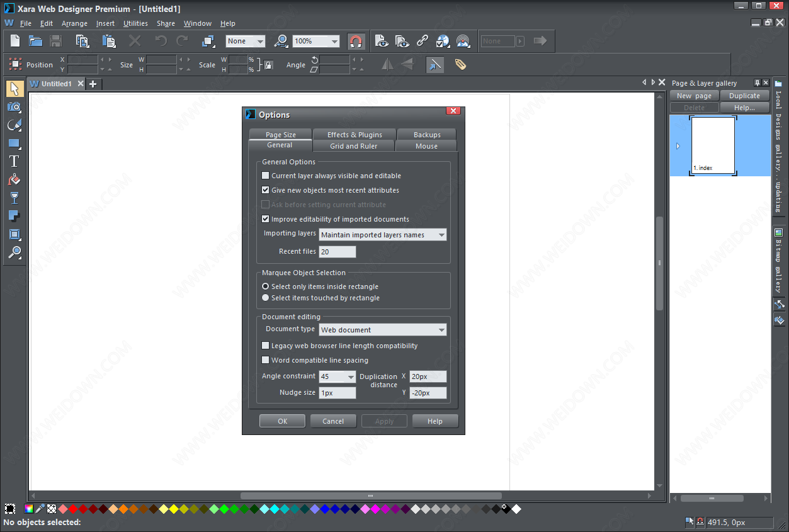The image size is (789, 532).
Task: Pick the white swatch at palette end
Action: (516, 509)
